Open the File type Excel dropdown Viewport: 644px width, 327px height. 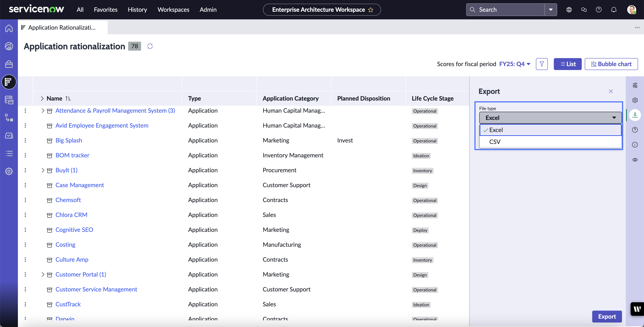click(550, 118)
